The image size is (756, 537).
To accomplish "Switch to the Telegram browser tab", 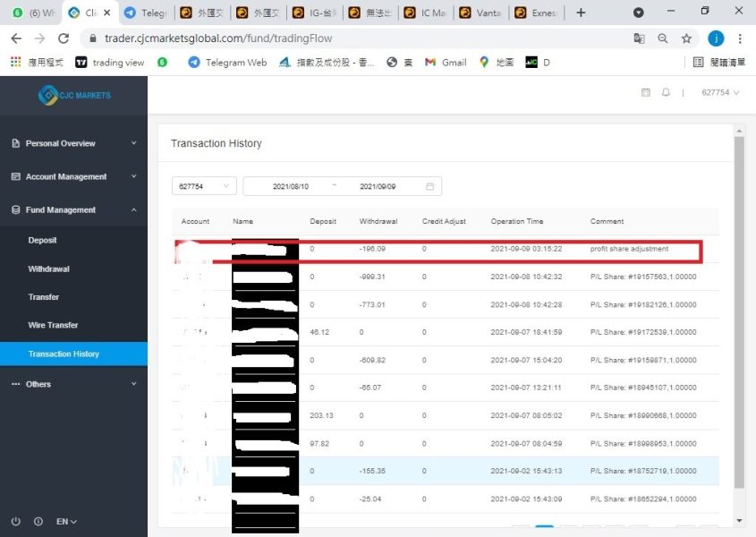I will click(145, 13).
